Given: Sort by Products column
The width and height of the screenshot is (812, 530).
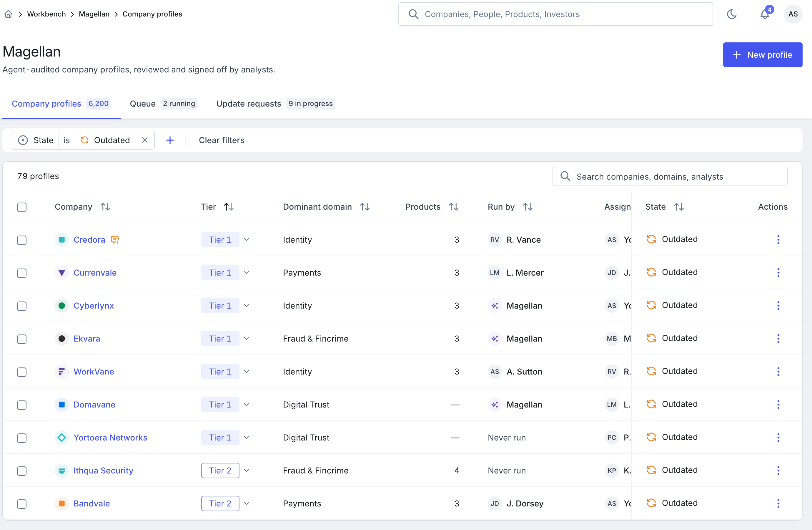Looking at the screenshot, I should tap(453, 207).
